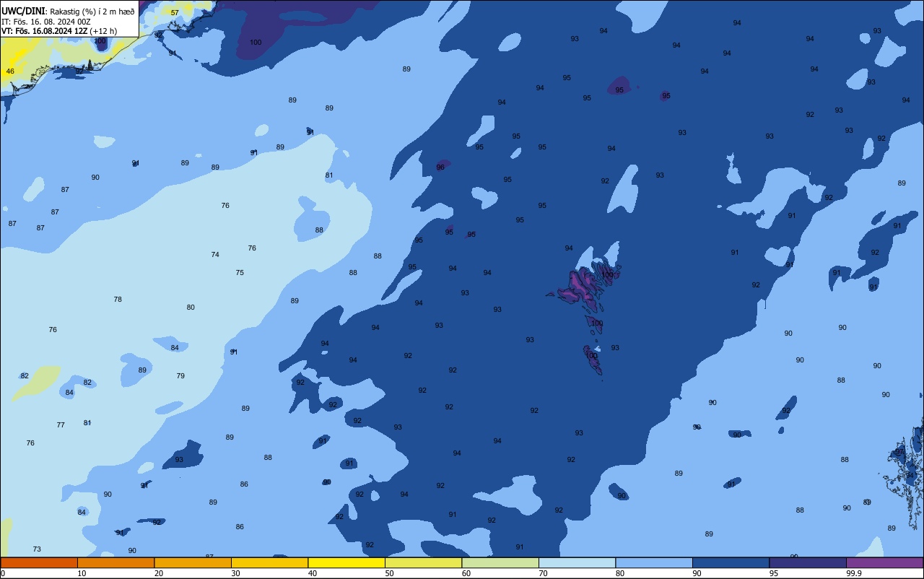Image resolution: width=924 pixels, height=579 pixels.
Task: Click the '77' humidity value on the map
Action: (61, 425)
